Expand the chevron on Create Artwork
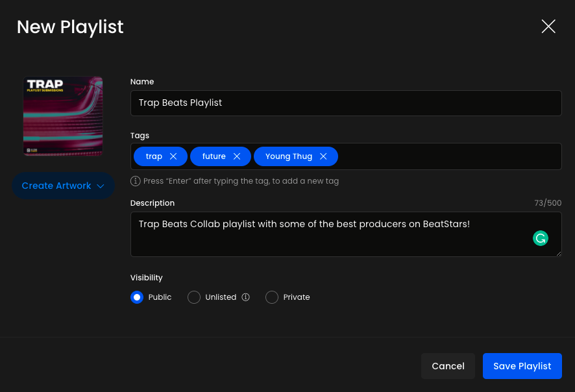The height and width of the screenshot is (392, 575). tap(101, 186)
